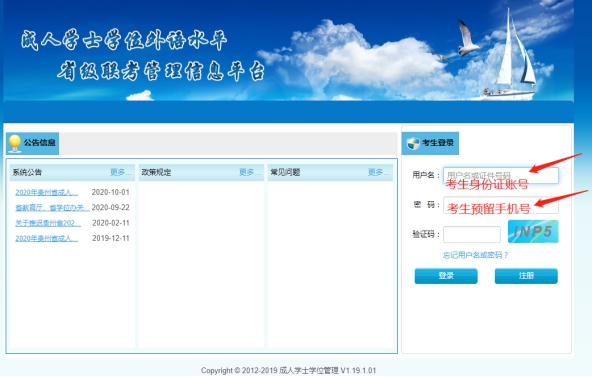Image resolution: width=592 pixels, height=377 pixels.
Task: Click the 系统公告 panel heading
Action: click(x=27, y=172)
